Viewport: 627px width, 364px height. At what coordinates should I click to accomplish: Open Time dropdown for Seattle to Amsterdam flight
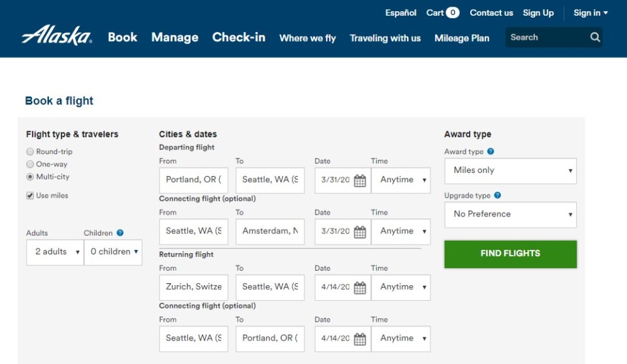(401, 232)
